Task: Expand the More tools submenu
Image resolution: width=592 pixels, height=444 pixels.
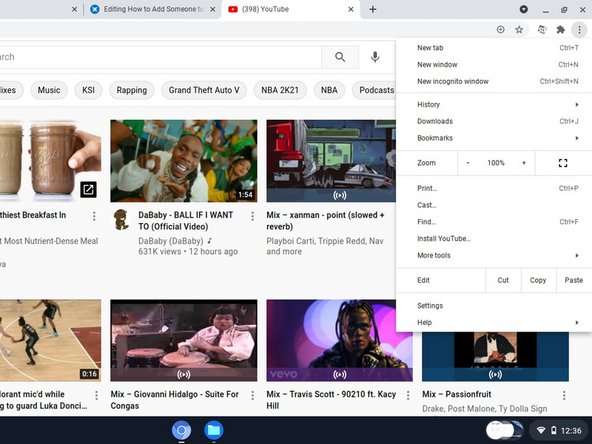Action: coord(494,256)
